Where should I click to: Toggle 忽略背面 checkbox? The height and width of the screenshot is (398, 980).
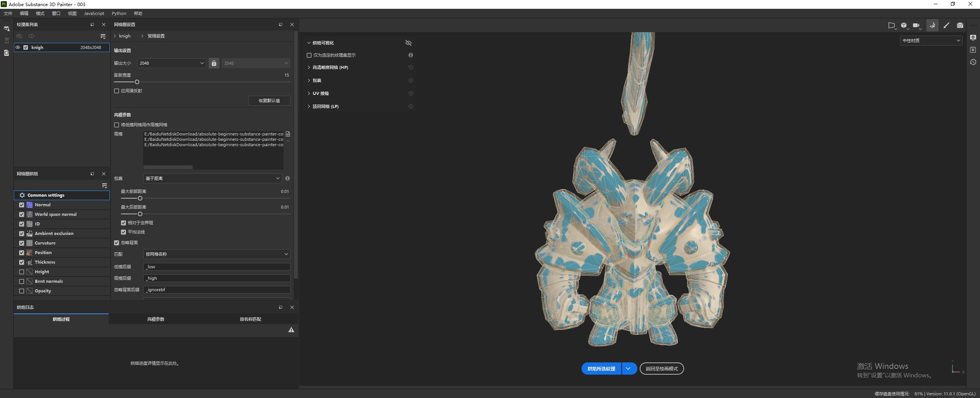(x=116, y=243)
